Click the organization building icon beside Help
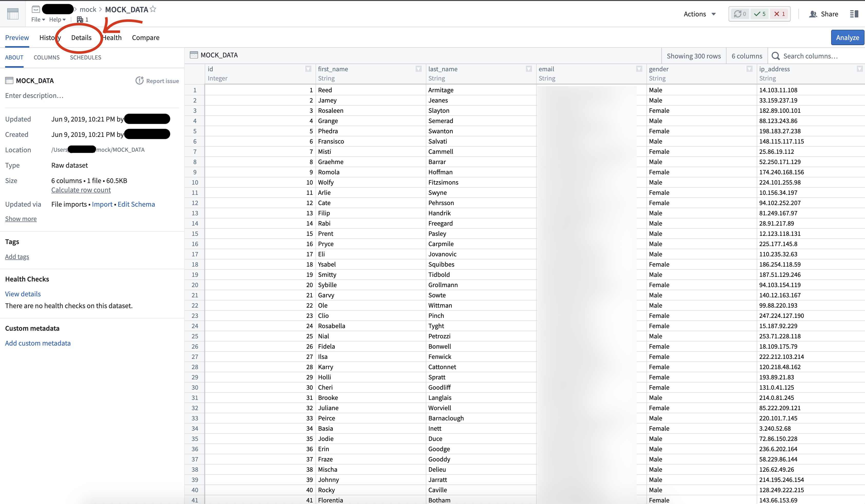Viewport: 865px width, 504px height. (x=80, y=19)
